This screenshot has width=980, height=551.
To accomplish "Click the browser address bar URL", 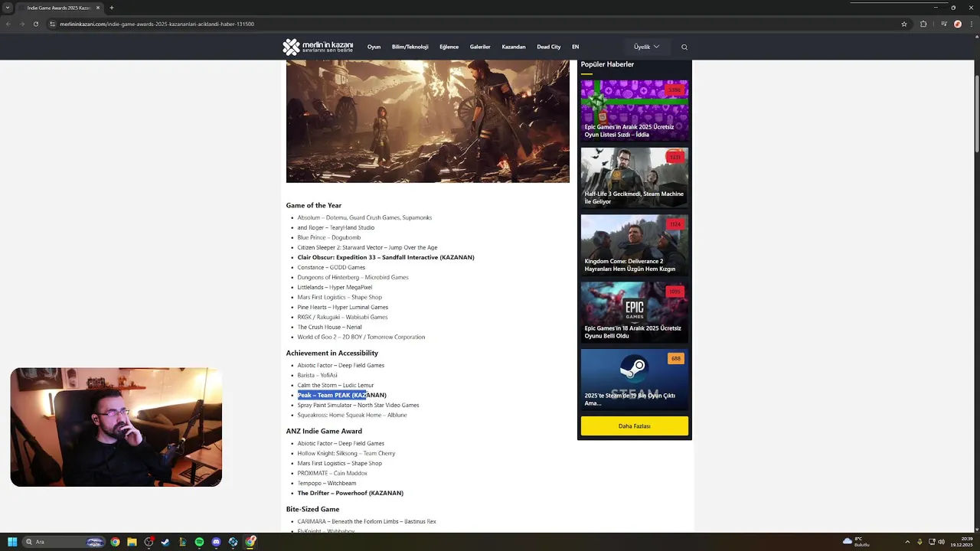I will pos(157,24).
